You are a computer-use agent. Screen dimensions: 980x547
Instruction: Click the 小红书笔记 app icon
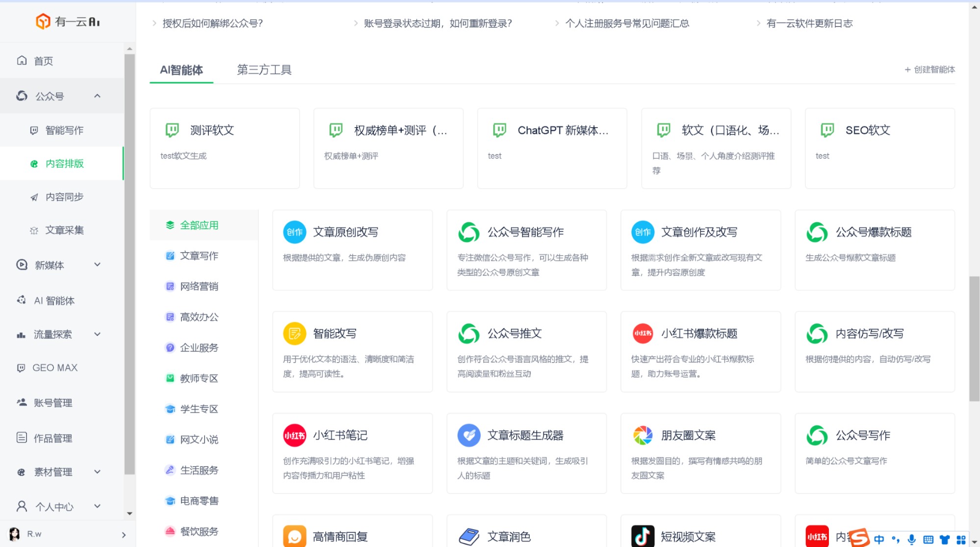[294, 435]
